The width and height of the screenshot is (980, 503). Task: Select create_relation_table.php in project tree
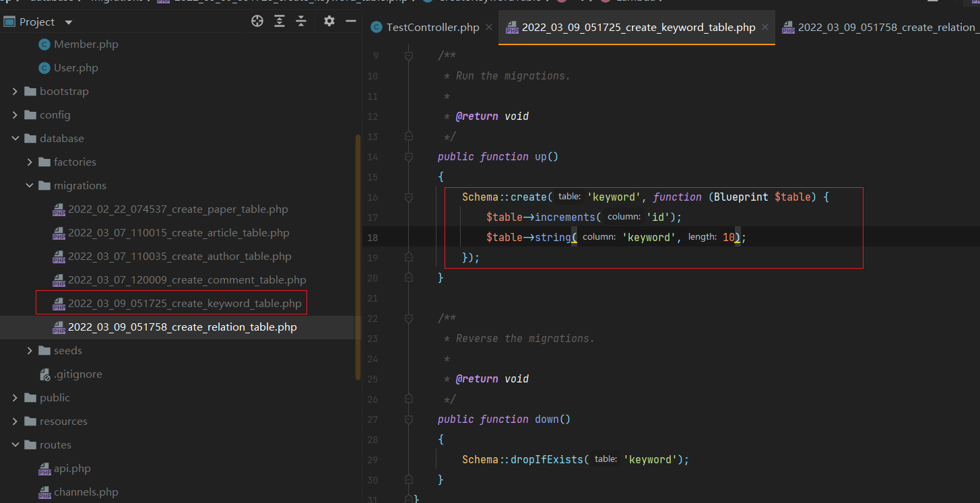click(x=183, y=327)
